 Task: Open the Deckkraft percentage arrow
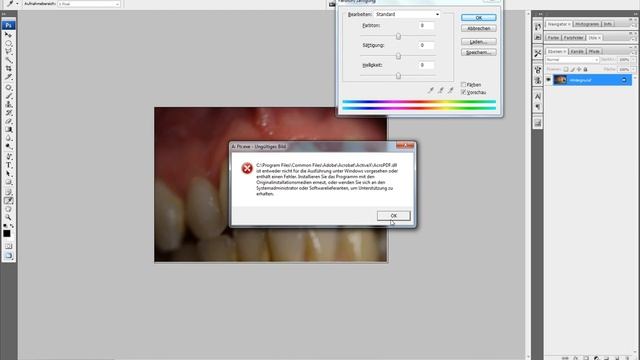(633, 60)
